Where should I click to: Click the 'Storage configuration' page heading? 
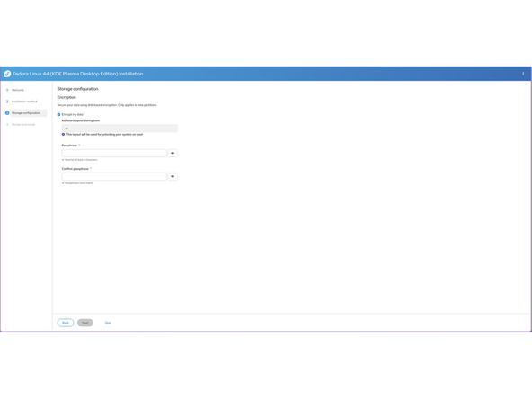(x=77, y=89)
